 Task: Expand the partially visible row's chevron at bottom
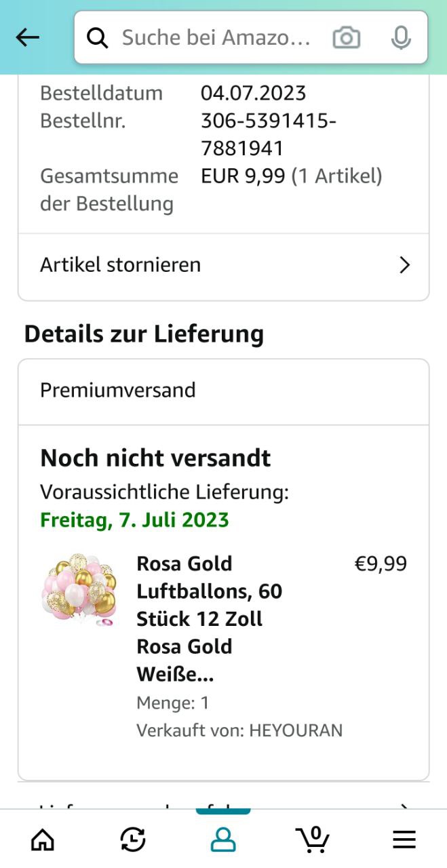(x=405, y=806)
